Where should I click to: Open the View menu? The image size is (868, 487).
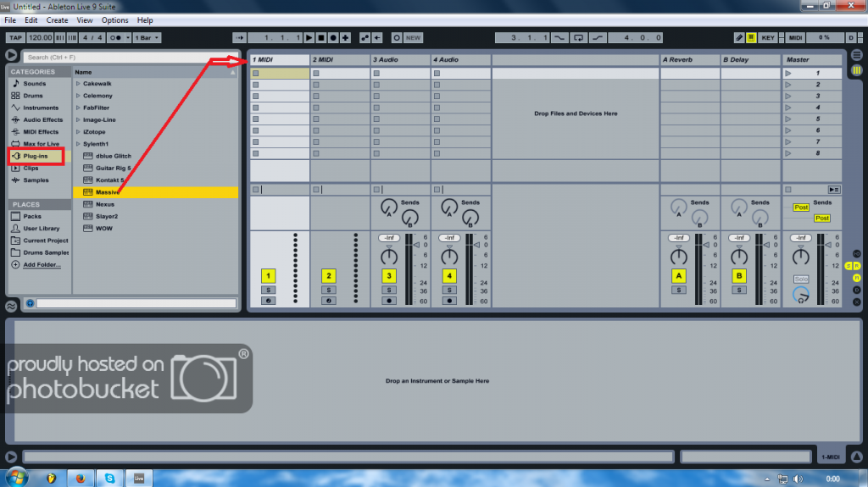[85, 20]
